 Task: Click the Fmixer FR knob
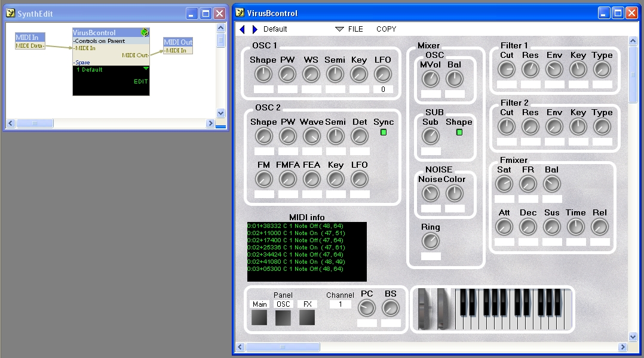[528, 184]
